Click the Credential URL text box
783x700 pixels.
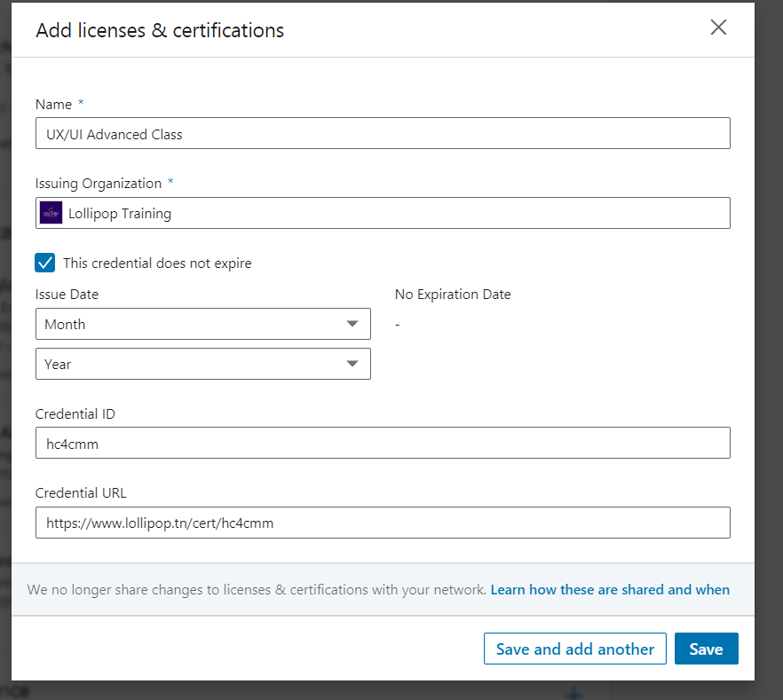[x=383, y=523]
